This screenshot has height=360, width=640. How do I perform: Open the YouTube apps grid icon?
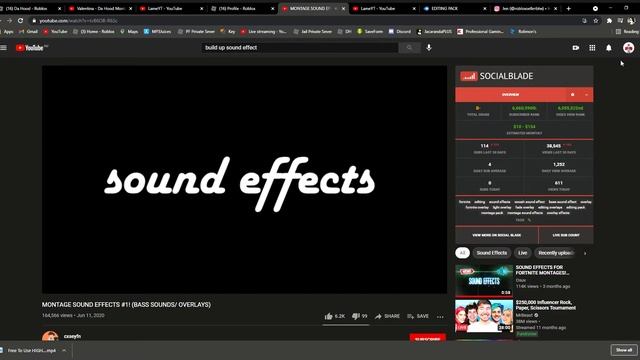(592, 48)
